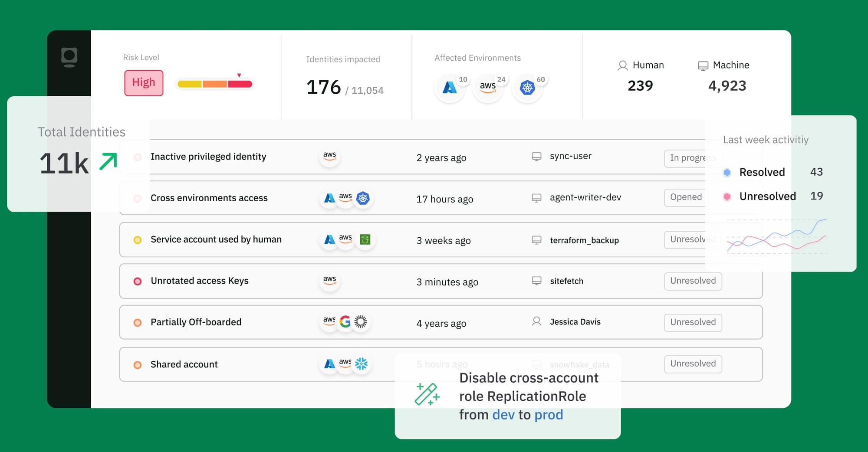Screen dimensions: 868x452
Task: Open the prod link in the remediation card
Action: point(549,415)
